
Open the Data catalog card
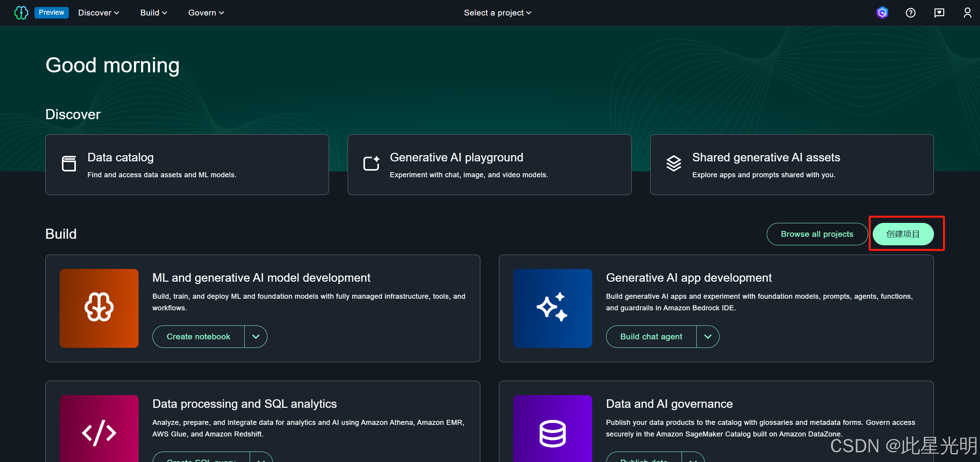[x=187, y=164]
